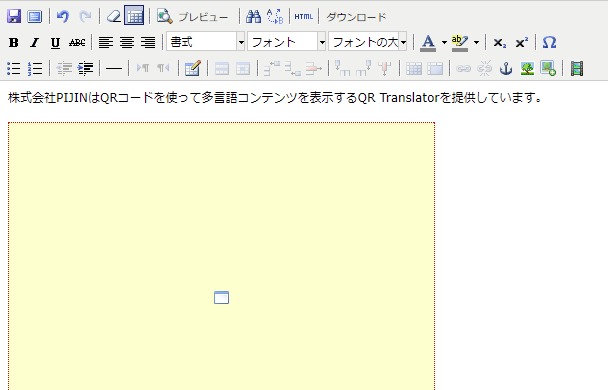This screenshot has width=608, height=390.
Task: Click the ダウンロード button
Action: click(356, 17)
